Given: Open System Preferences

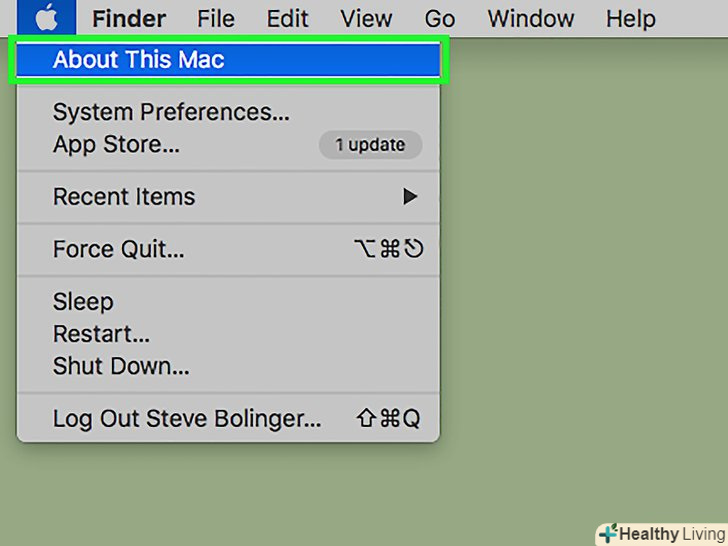Looking at the screenshot, I should pos(171,112).
